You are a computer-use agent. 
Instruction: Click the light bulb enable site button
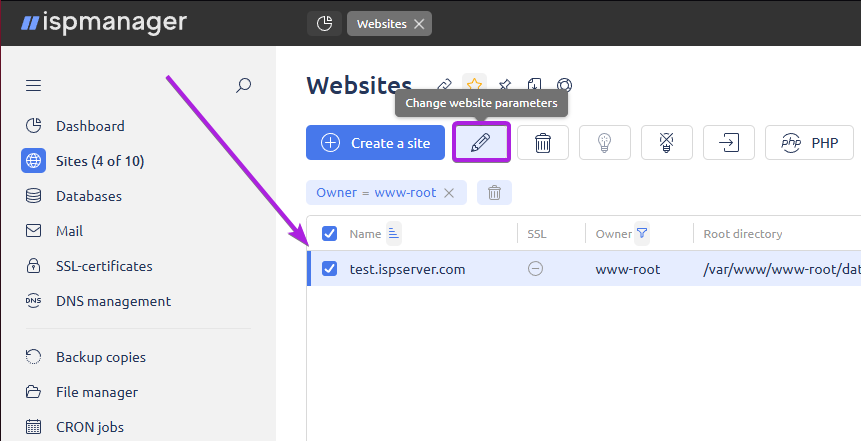tap(605, 143)
